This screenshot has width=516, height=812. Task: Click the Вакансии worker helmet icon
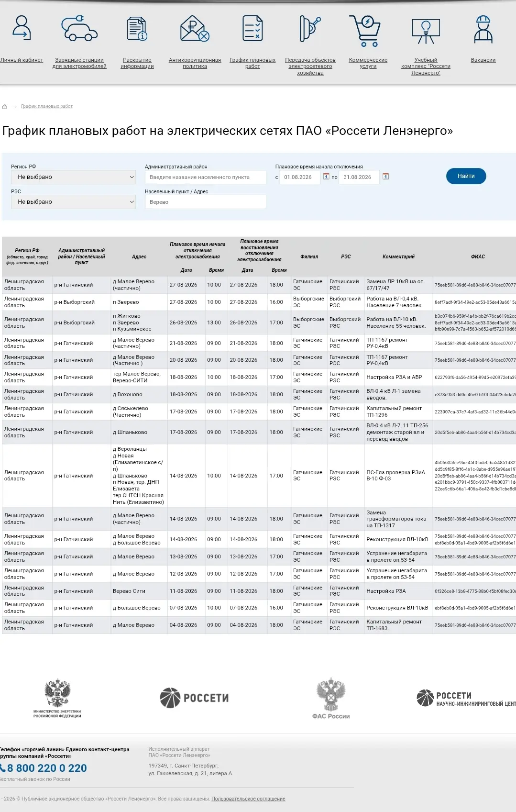483,29
